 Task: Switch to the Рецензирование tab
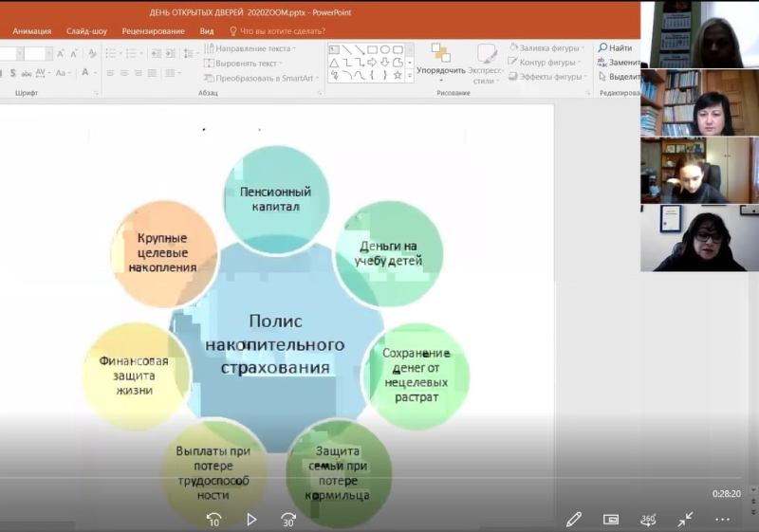[x=153, y=30]
